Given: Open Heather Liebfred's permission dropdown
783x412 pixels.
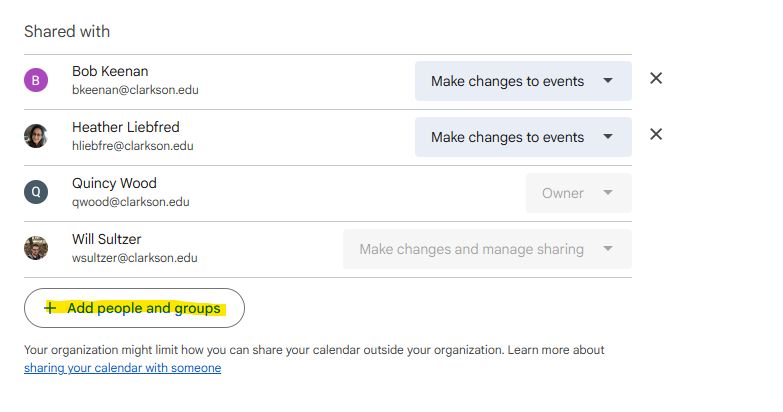Looking at the screenshot, I should (x=523, y=137).
